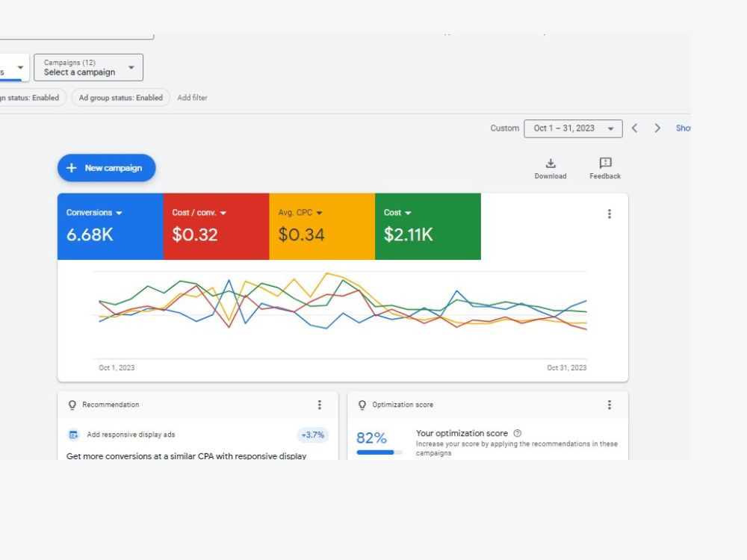Viewport: 747px width, 560px height.
Task: Change the Conversions metric dropdown
Action: 94,213
